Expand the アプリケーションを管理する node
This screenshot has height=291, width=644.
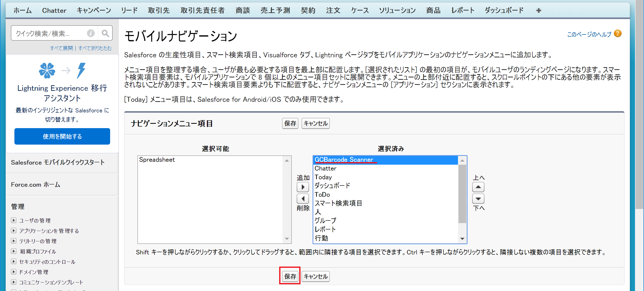(x=14, y=231)
